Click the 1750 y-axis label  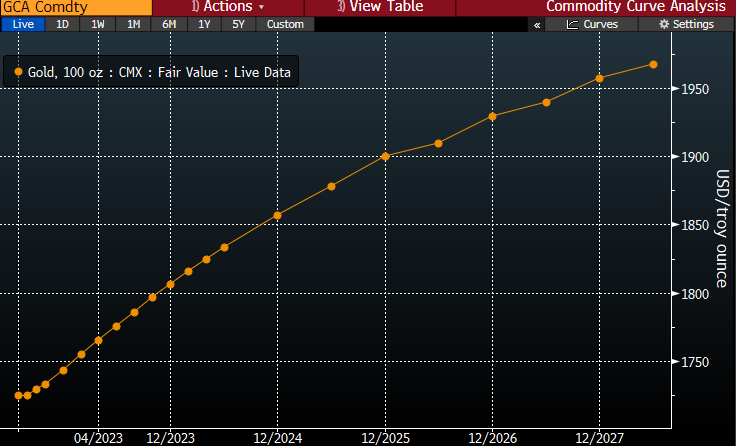point(695,362)
